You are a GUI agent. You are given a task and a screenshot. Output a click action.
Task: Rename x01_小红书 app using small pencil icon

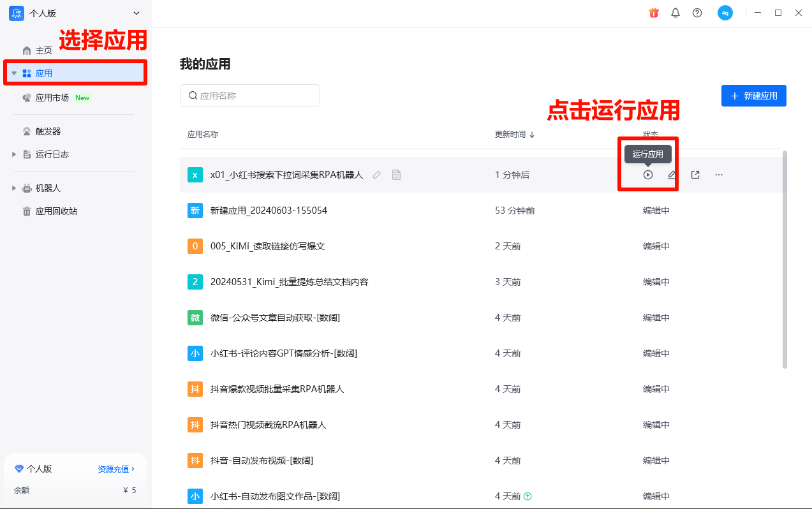pyautogui.click(x=377, y=175)
